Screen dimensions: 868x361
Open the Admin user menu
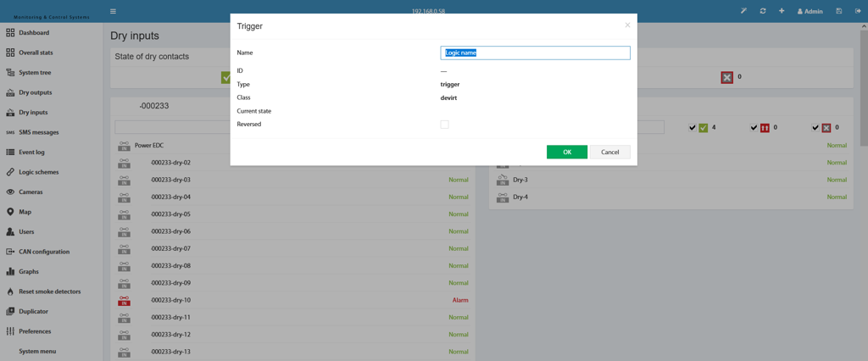coord(810,11)
